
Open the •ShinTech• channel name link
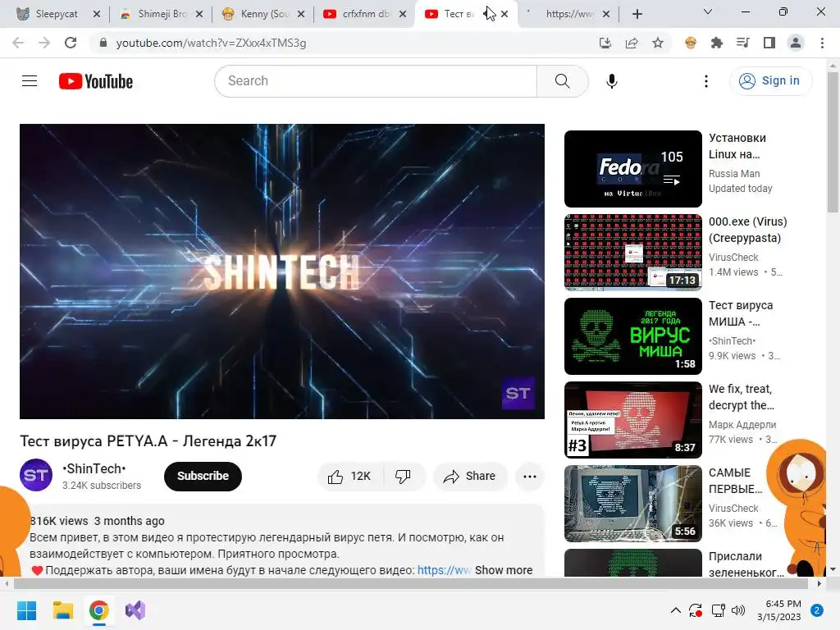[94, 468]
